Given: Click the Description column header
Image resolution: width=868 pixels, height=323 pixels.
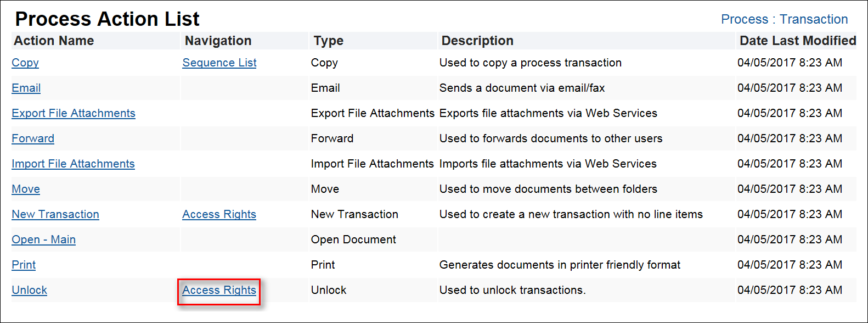Looking at the screenshot, I should (477, 41).
